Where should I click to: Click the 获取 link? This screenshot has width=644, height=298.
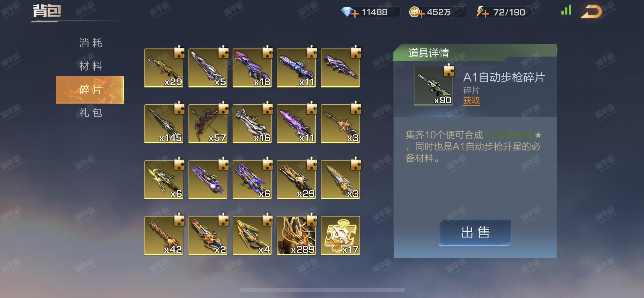click(x=471, y=101)
